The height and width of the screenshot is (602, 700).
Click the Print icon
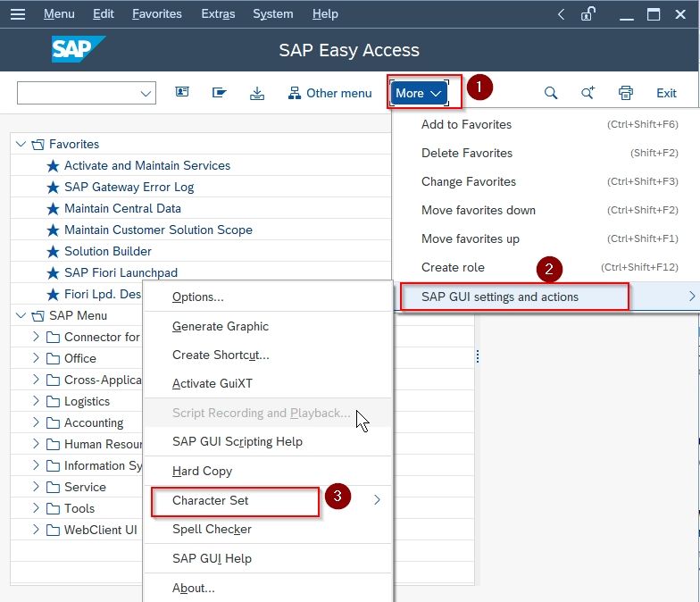pos(625,93)
